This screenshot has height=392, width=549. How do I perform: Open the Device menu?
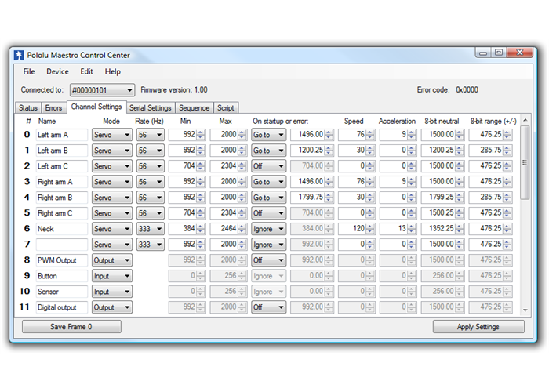pyautogui.click(x=57, y=71)
